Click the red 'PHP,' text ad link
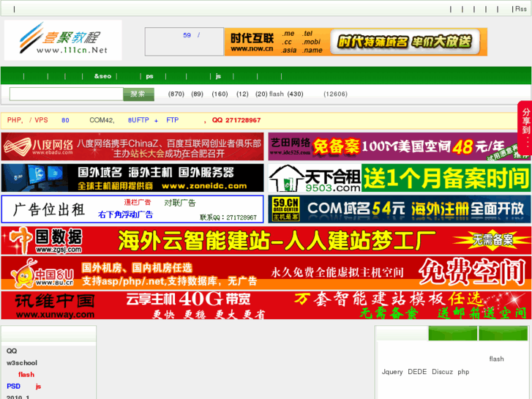Screen dimensions: 532x399 [15, 120]
